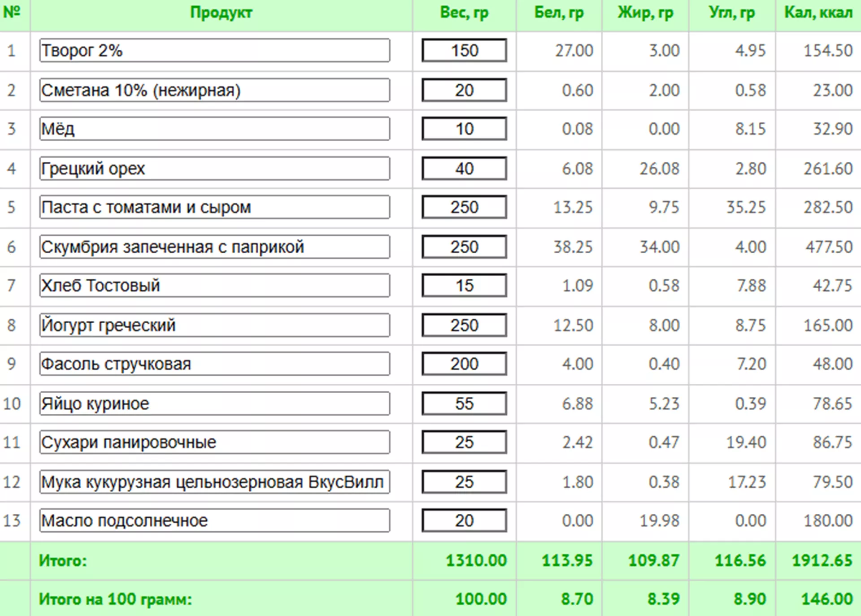
Task: Click the Мёд product name field
Action: pyautogui.click(x=214, y=129)
